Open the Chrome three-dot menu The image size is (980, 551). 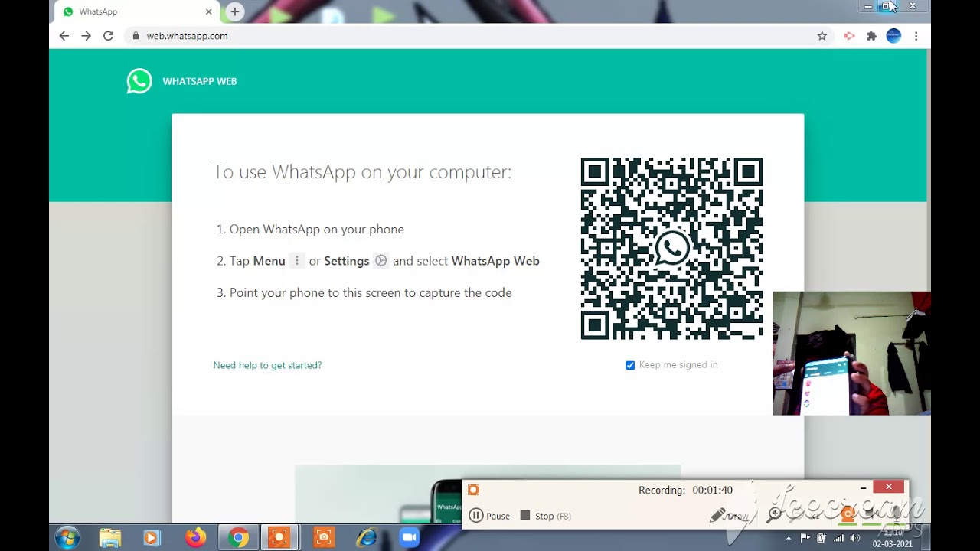coord(916,36)
